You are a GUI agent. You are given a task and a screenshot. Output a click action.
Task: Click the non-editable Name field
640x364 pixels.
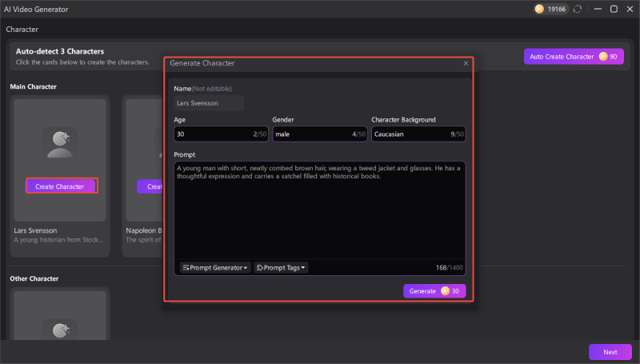pos(209,103)
